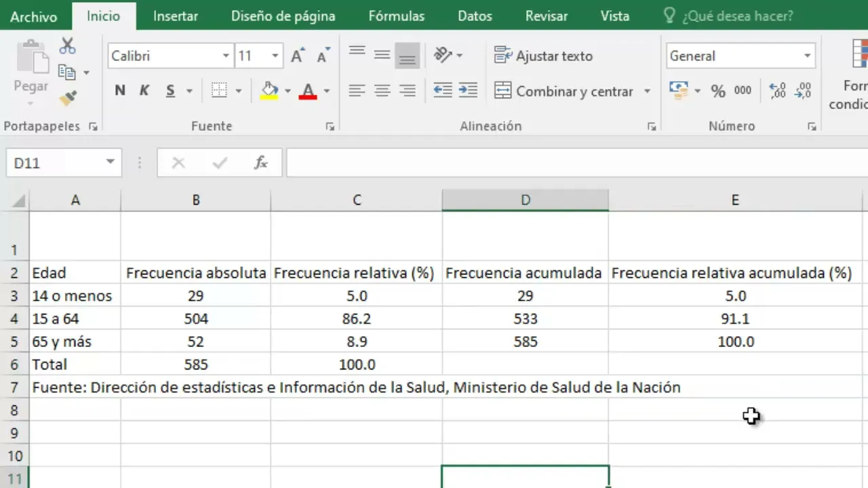This screenshot has width=868, height=488.
Task: Click the formula bar input area
Action: coord(576,163)
